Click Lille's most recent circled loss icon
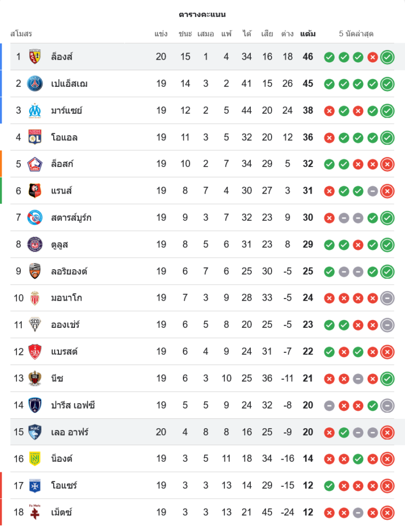The width and height of the screenshot is (405, 532). (387, 164)
